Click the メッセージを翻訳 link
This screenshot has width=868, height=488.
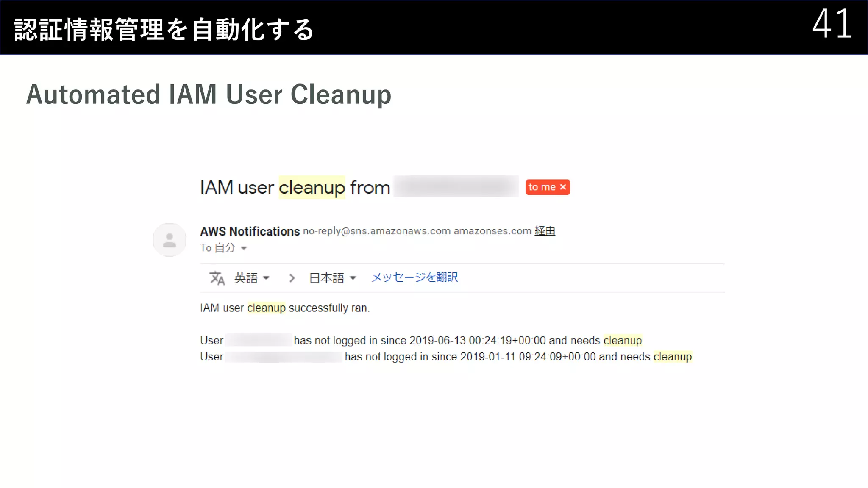[x=415, y=277]
